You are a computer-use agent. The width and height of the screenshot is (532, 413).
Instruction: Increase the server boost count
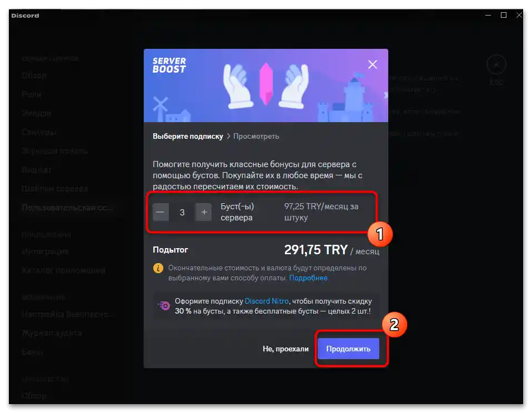[204, 212]
